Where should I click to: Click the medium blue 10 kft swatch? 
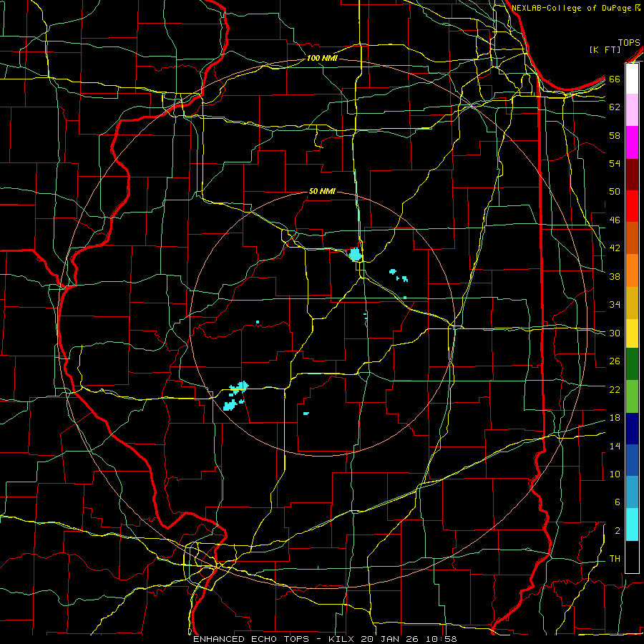click(x=632, y=460)
